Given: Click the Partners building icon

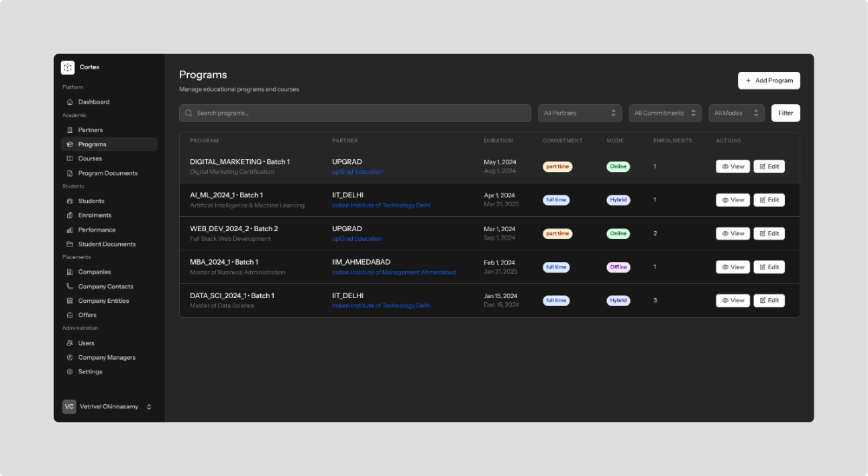Looking at the screenshot, I should [70, 130].
